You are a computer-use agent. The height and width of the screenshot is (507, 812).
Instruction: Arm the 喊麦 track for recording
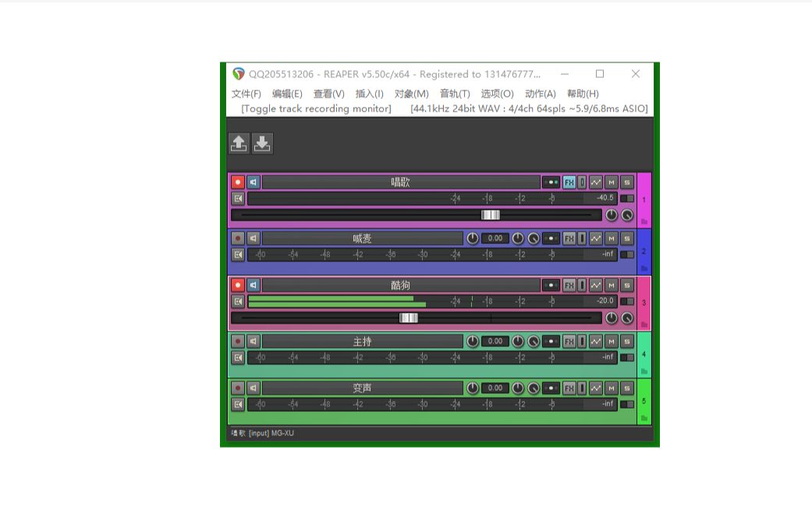tap(236, 239)
